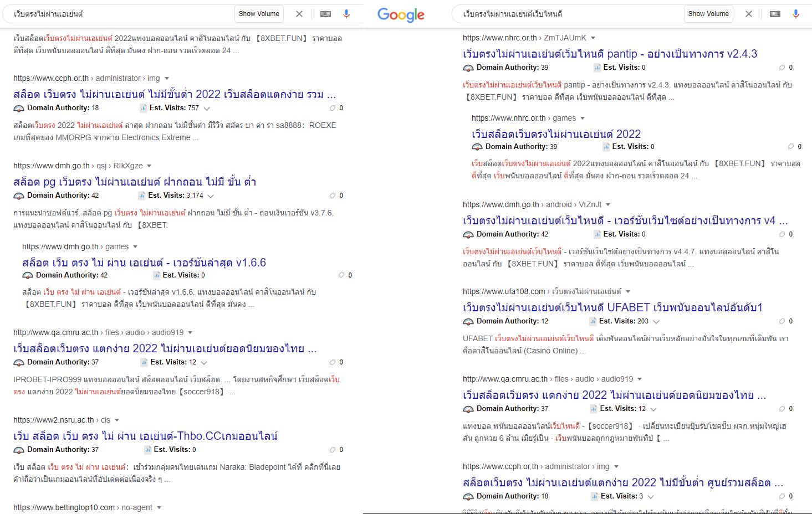Click backlink icon in the v1.6.6 result row
The image size is (812, 514).
(x=341, y=275)
